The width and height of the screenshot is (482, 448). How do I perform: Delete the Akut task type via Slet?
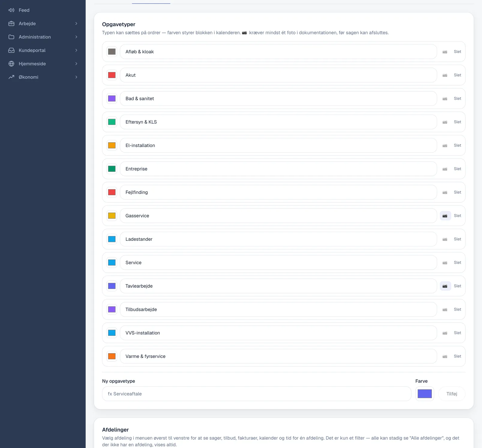tap(457, 75)
